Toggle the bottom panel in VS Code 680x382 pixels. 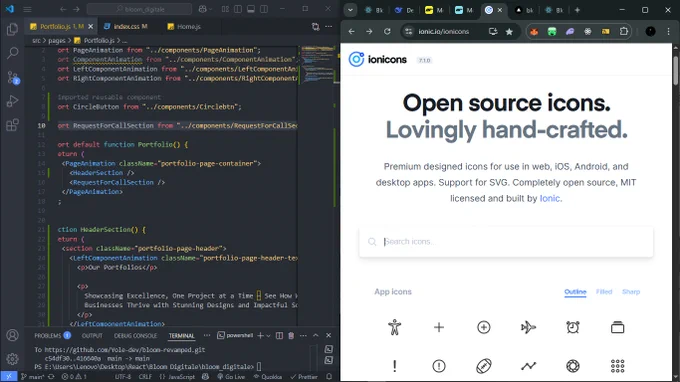pos(251,9)
